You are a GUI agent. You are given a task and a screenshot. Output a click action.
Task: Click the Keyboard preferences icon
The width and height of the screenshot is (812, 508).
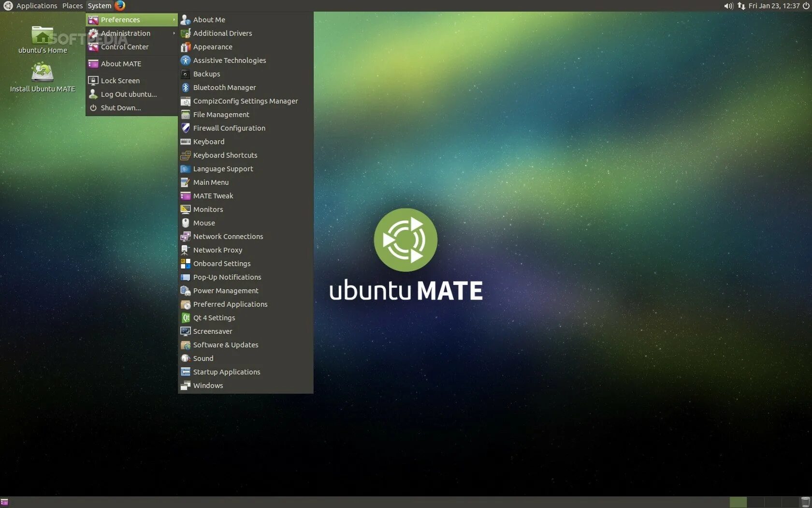(x=186, y=142)
